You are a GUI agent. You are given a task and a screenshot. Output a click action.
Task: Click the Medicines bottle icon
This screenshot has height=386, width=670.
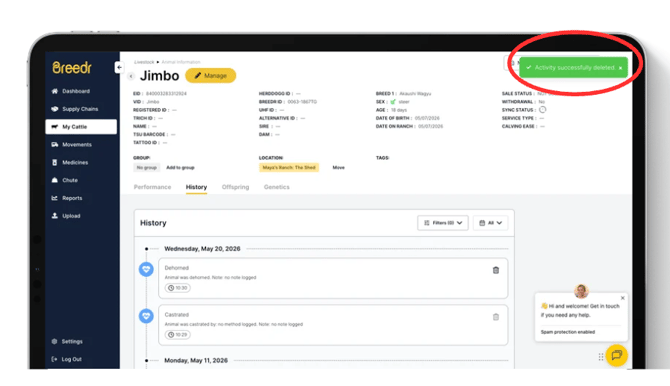pos(55,162)
